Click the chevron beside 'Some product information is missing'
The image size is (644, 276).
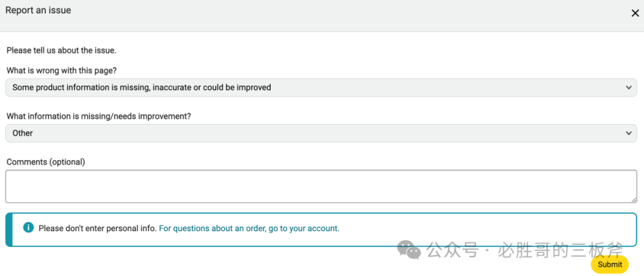(x=628, y=88)
